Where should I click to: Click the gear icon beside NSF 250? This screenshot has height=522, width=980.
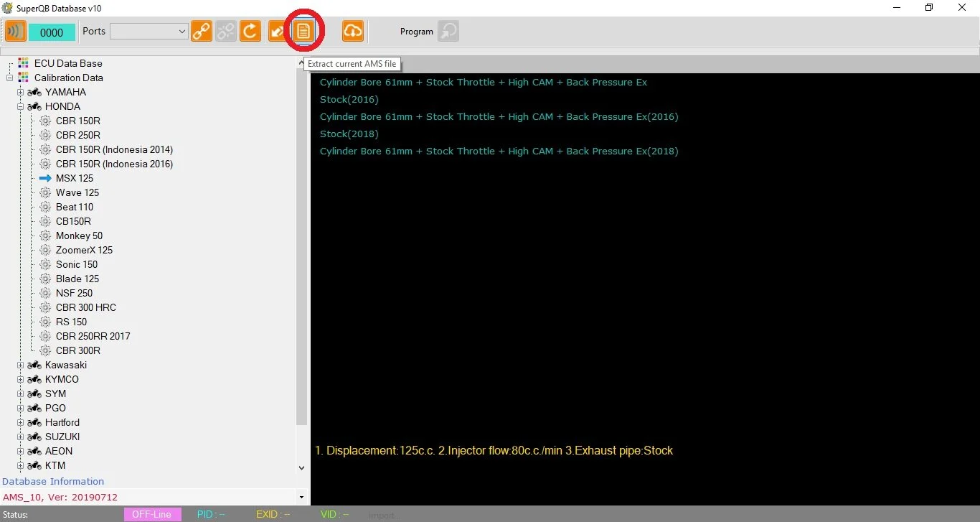point(45,293)
